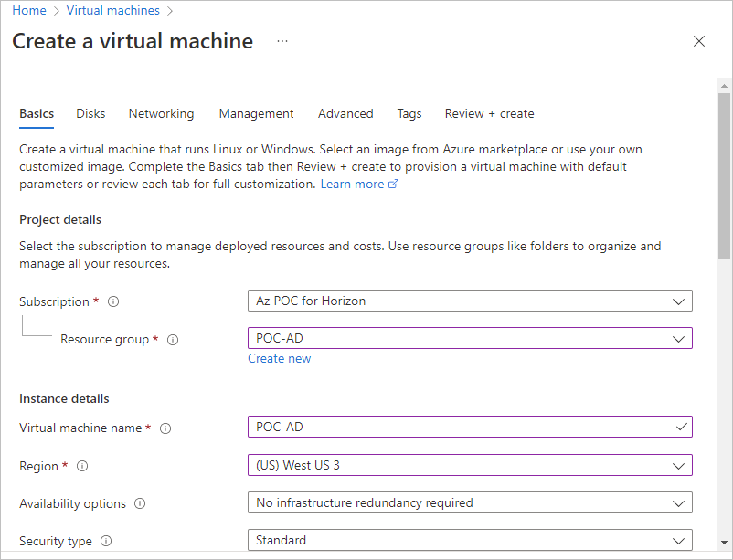The width and height of the screenshot is (733, 560).
Task: Open the Security type dropdown Standard
Action: tap(470, 540)
